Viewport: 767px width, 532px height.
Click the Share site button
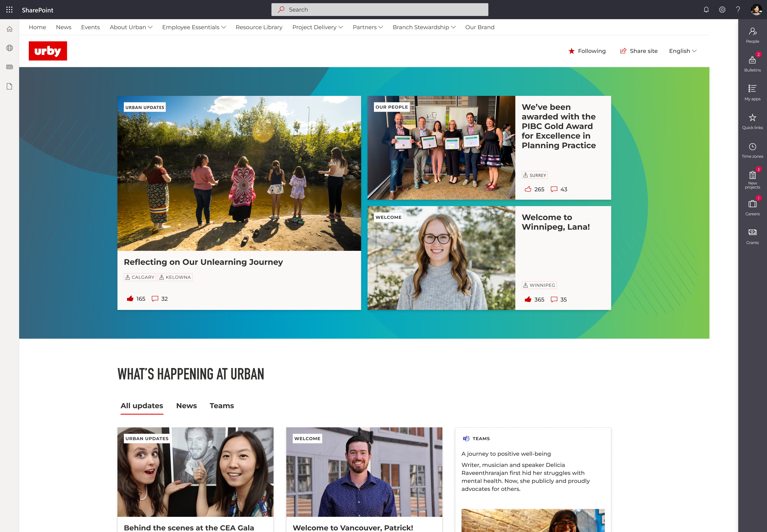pos(638,51)
